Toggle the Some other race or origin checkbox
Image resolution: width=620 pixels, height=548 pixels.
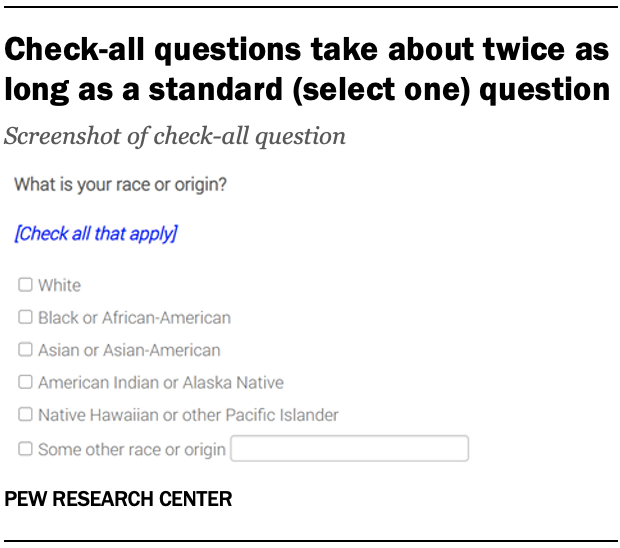click(25, 449)
